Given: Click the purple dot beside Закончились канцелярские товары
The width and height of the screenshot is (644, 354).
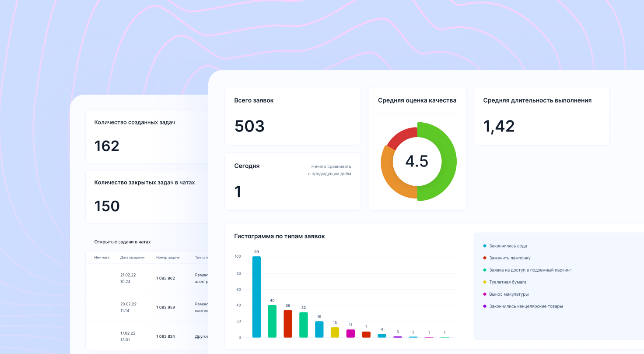Looking at the screenshot, I should [485, 306].
